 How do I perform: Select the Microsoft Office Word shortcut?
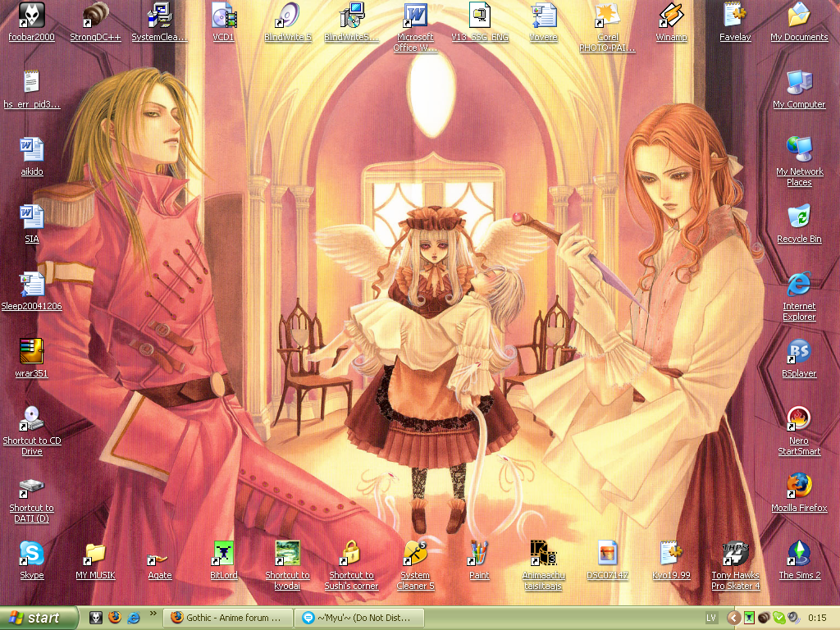click(415, 27)
